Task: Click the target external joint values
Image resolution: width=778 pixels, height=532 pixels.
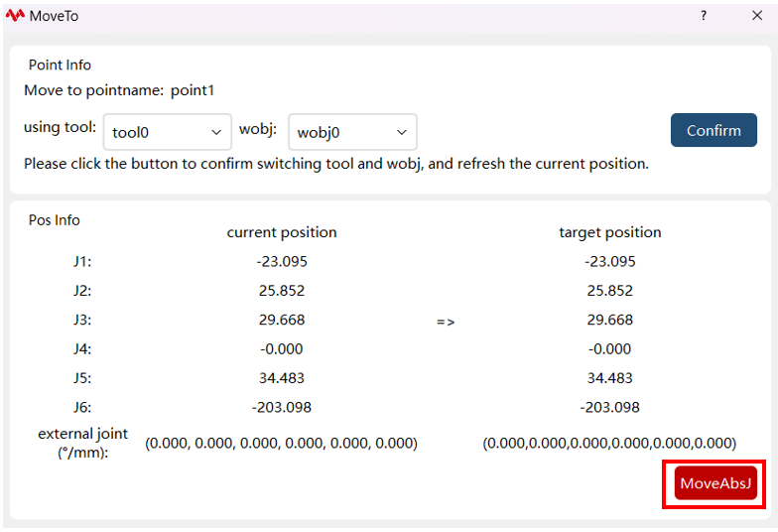Action: tap(609, 443)
